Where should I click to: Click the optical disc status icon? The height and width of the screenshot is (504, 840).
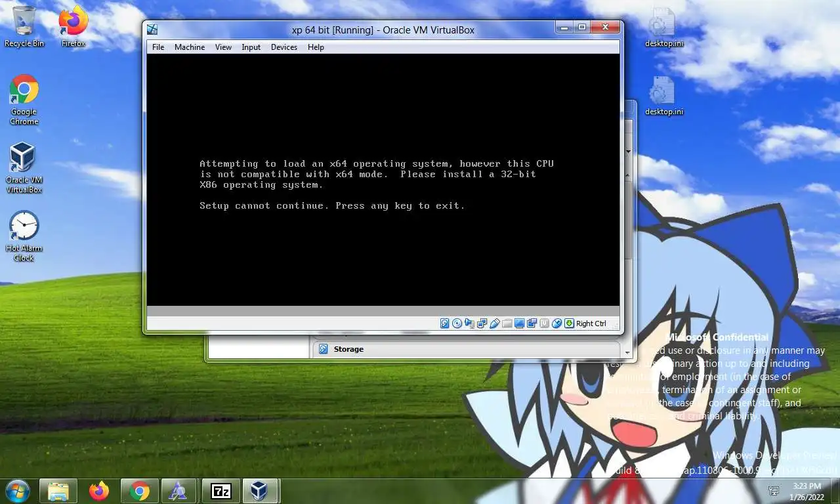point(457,324)
